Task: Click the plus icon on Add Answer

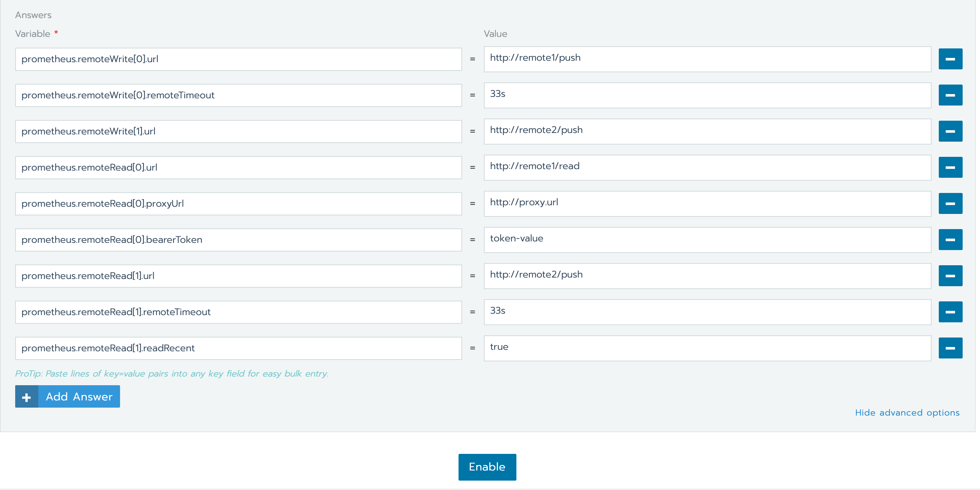Action: [x=27, y=396]
